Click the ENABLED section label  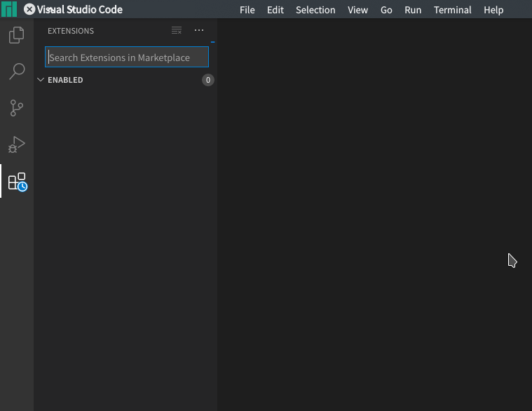(65, 80)
